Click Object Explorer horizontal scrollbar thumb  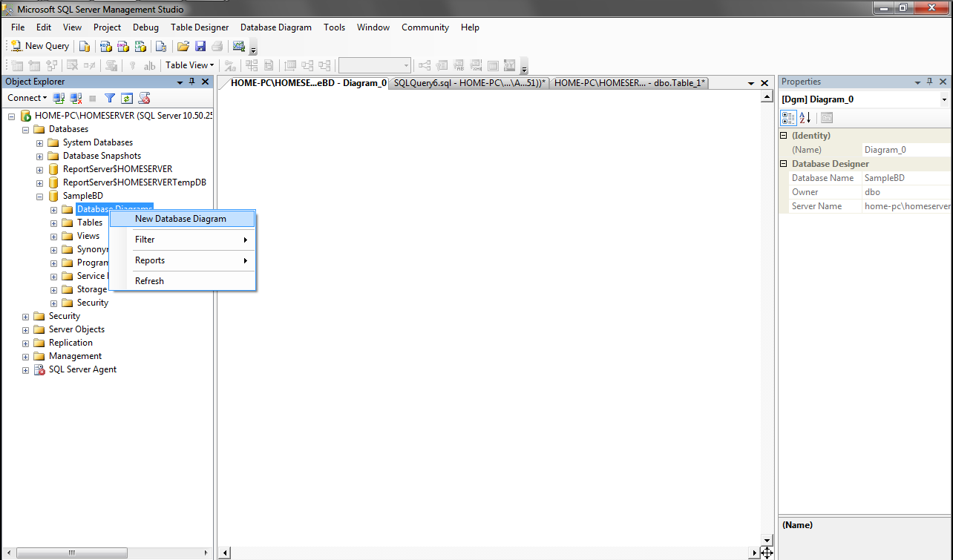click(72, 553)
